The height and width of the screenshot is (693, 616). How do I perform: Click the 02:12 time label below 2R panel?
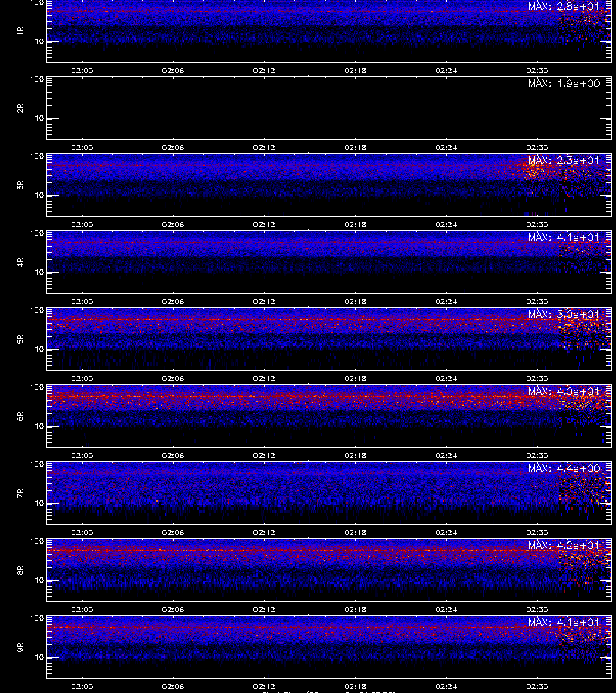tap(264, 148)
